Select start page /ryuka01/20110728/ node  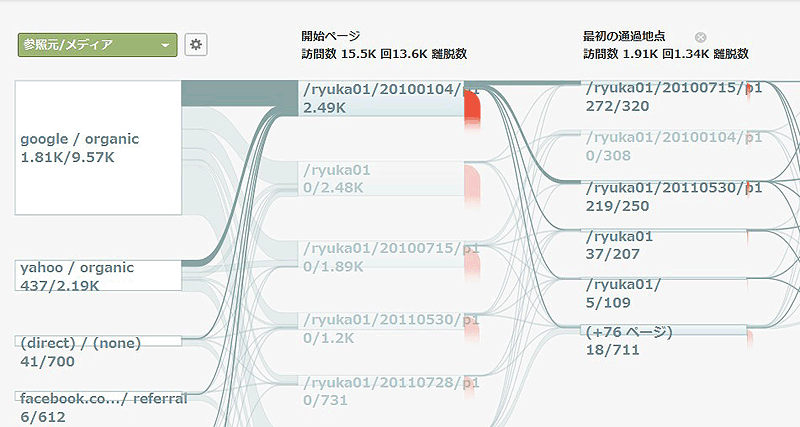[382, 390]
